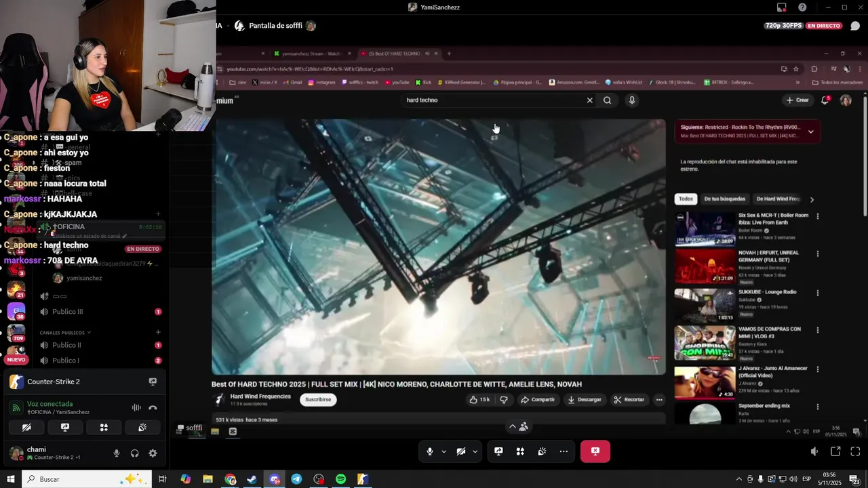Open Discord inbox icon in title bar

[782, 7]
